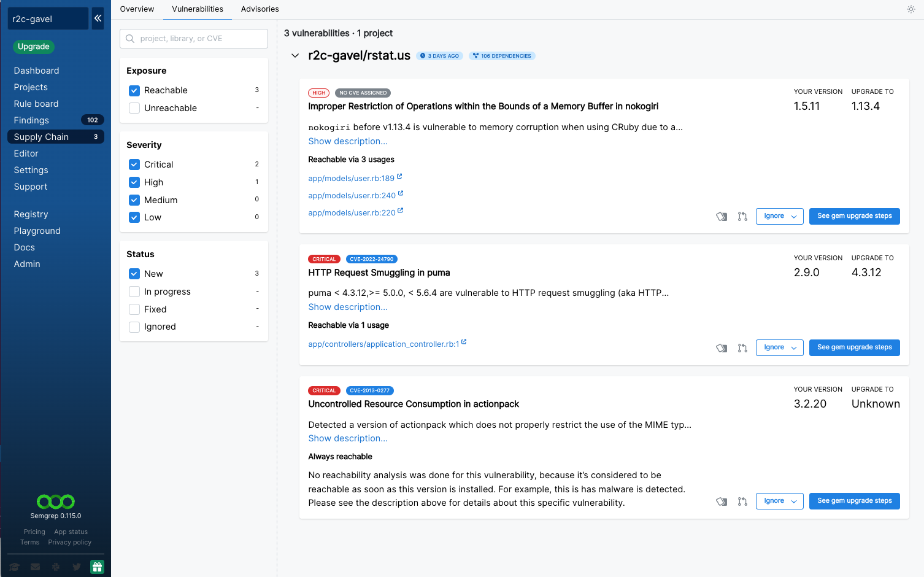Select the Vulnerabilities tab

click(198, 9)
